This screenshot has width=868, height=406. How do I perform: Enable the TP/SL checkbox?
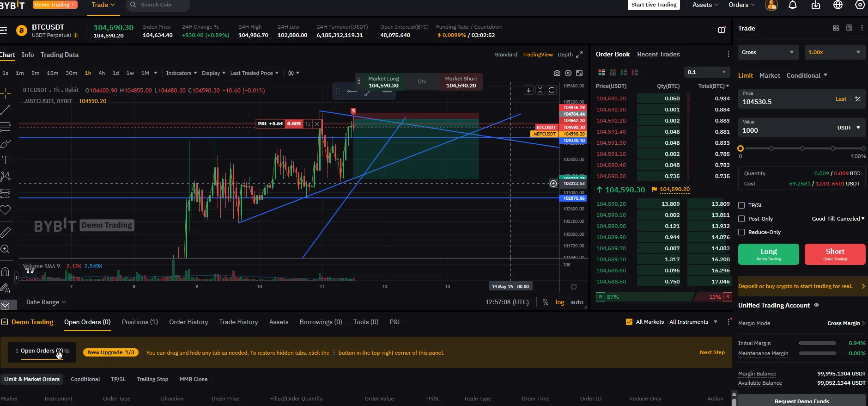[x=741, y=205]
